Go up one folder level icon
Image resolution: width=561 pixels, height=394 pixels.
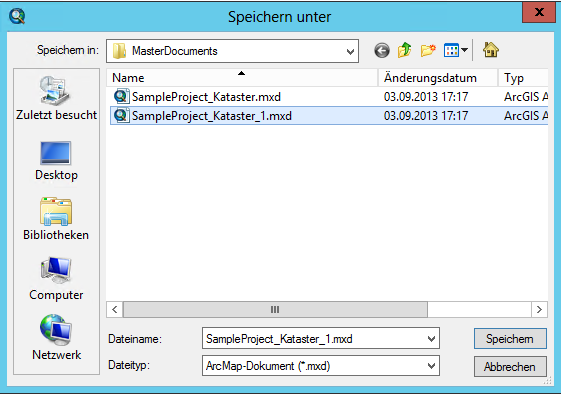coord(405,50)
